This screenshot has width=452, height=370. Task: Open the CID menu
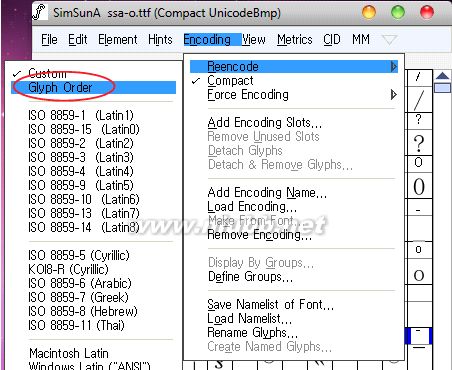point(332,40)
